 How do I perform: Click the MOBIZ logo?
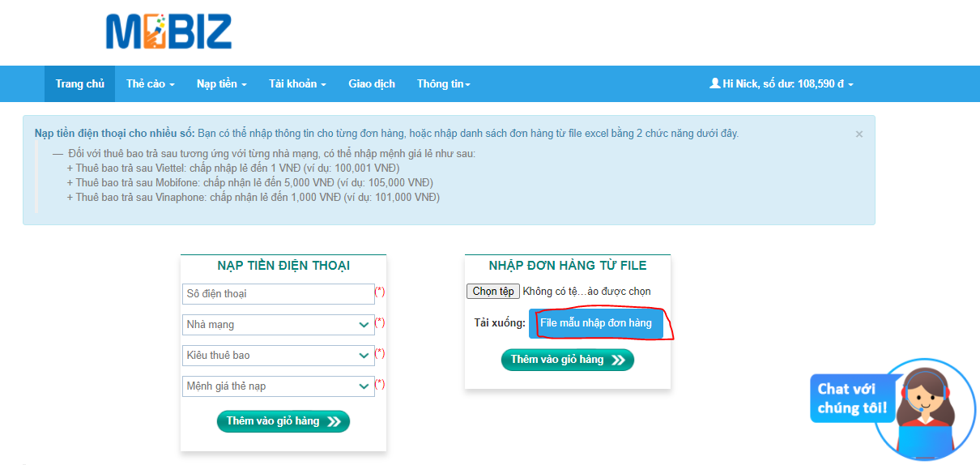tap(168, 32)
